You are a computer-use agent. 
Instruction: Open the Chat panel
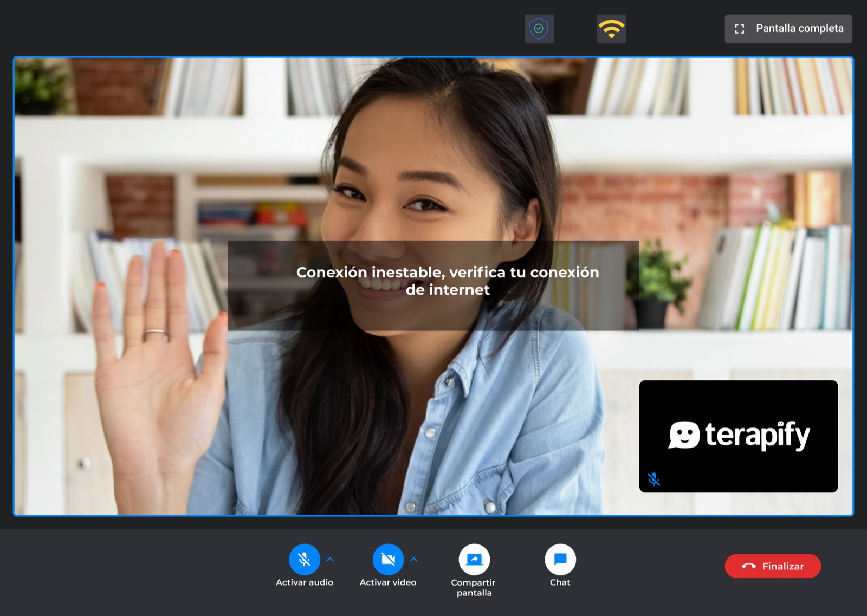tap(560, 560)
